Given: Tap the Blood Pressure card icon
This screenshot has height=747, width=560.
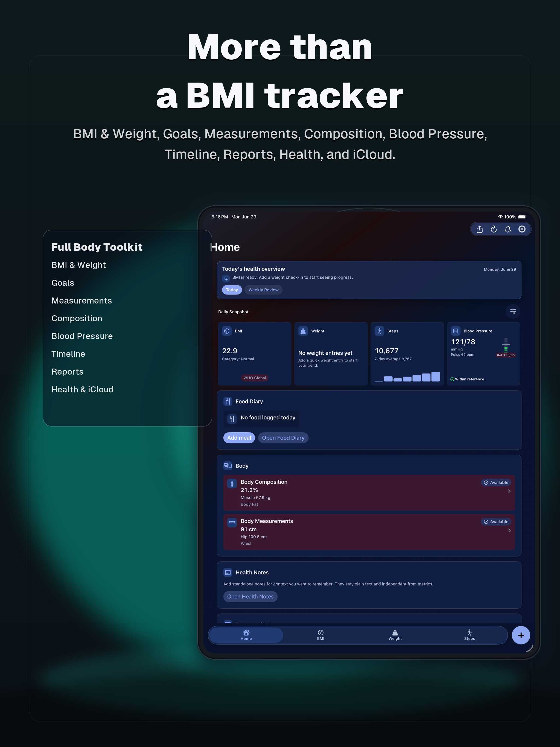Looking at the screenshot, I should pyautogui.click(x=456, y=331).
